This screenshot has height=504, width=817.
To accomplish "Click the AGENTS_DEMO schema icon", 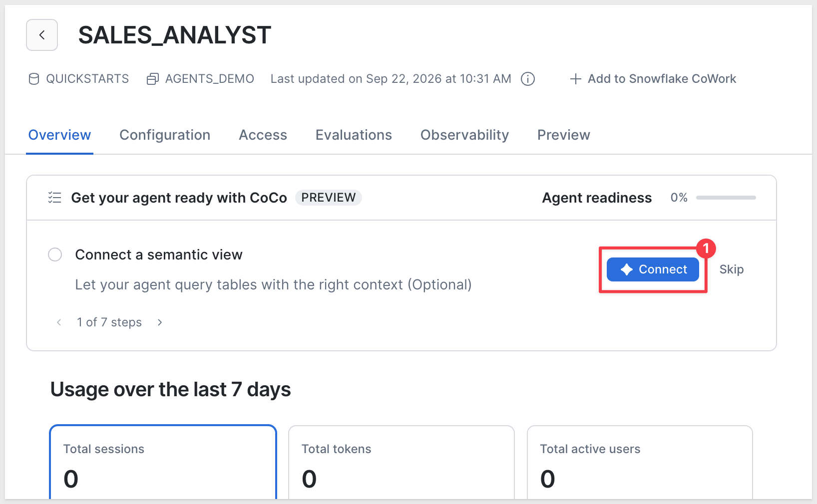I will point(153,79).
